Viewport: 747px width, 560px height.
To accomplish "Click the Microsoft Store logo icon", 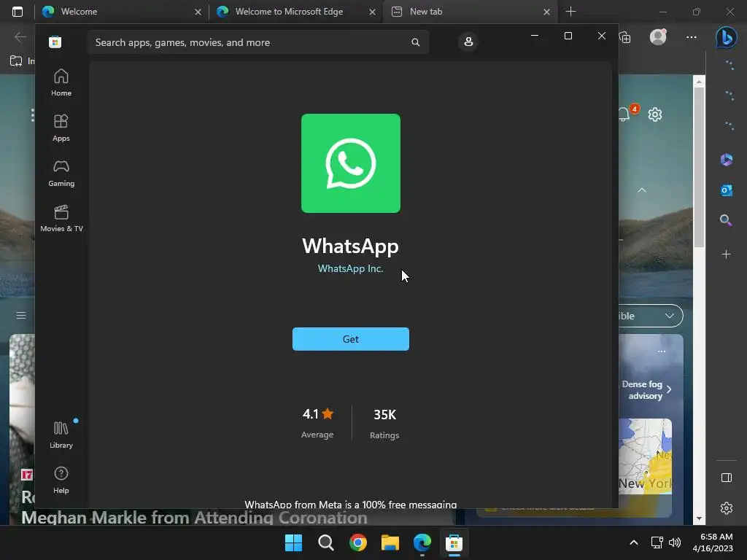I will pyautogui.click(x=55, y=42).
